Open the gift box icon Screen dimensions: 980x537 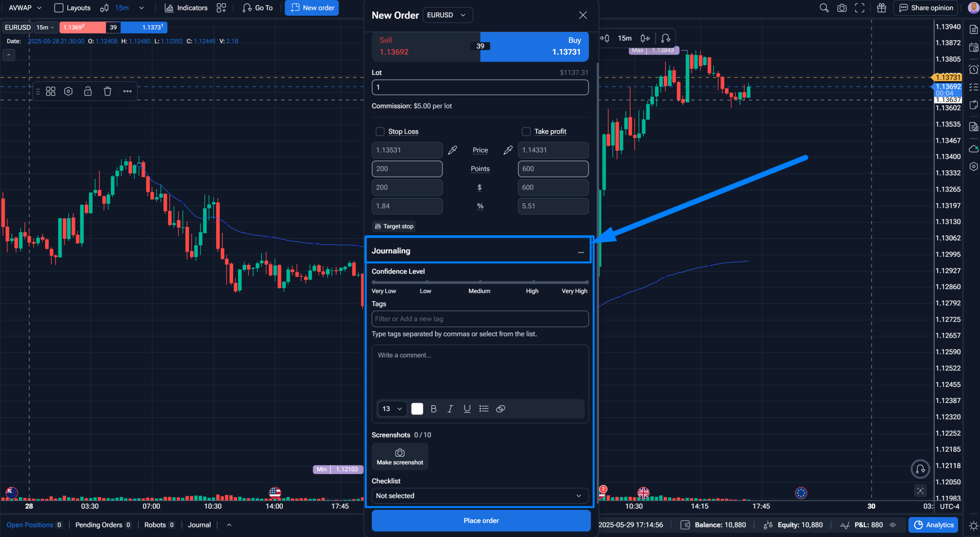point(882,8)
